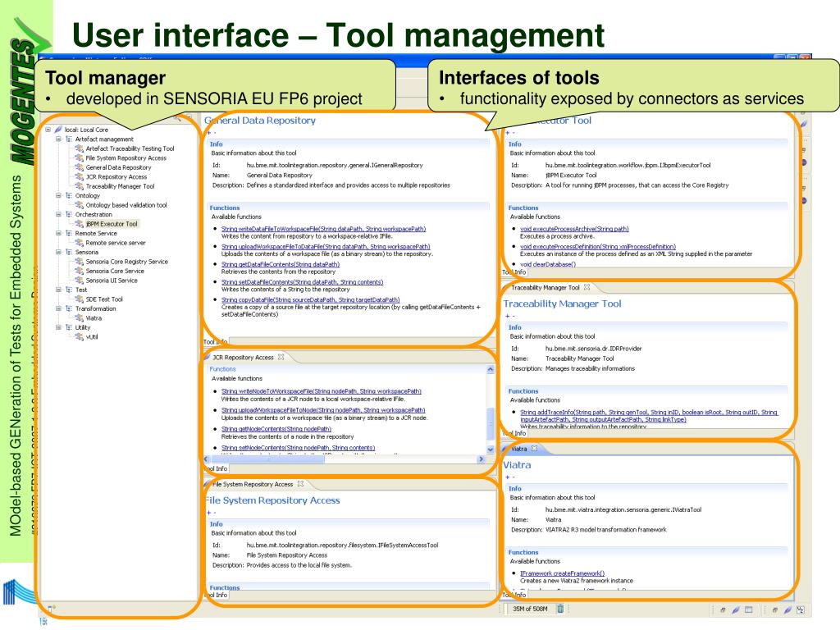Image resolution: width=840 pixels, height=630 pixels.
Task: Collapse the local: Local Core root node
Action: click(x=48, y=130)
